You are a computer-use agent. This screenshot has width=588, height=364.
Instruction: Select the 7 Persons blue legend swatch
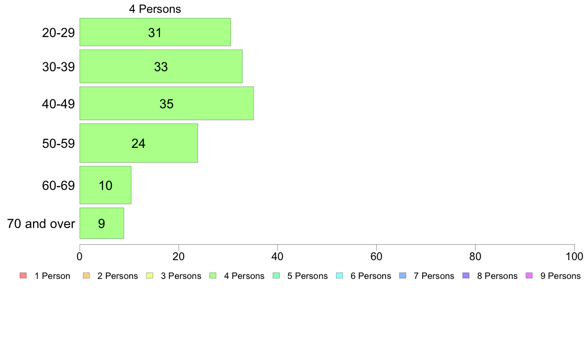403,276
